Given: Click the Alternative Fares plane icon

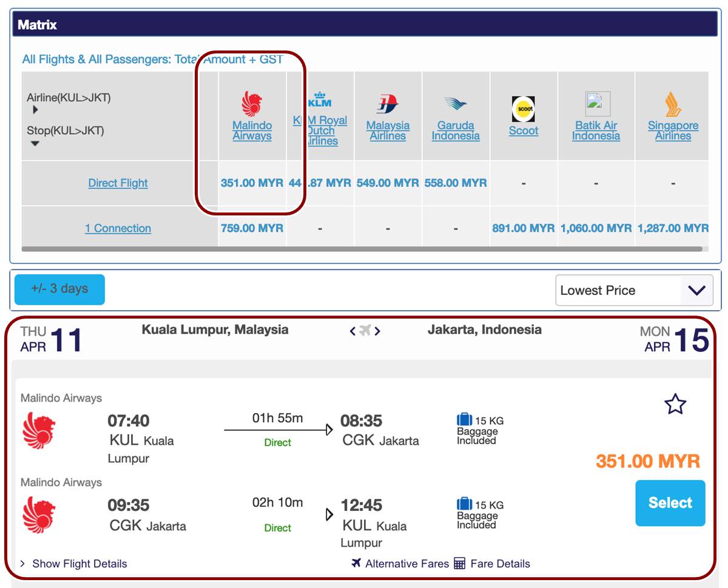Looking at the screenshot, I should point(357,563).
